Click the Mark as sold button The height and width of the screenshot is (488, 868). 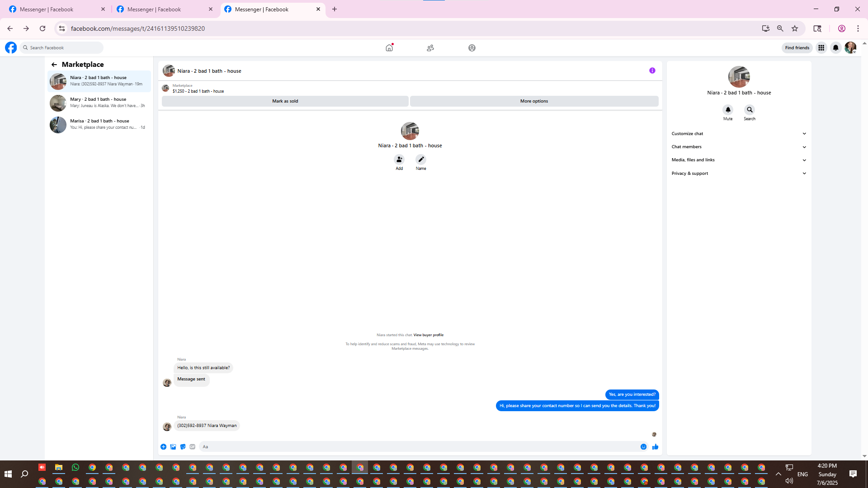285,101
